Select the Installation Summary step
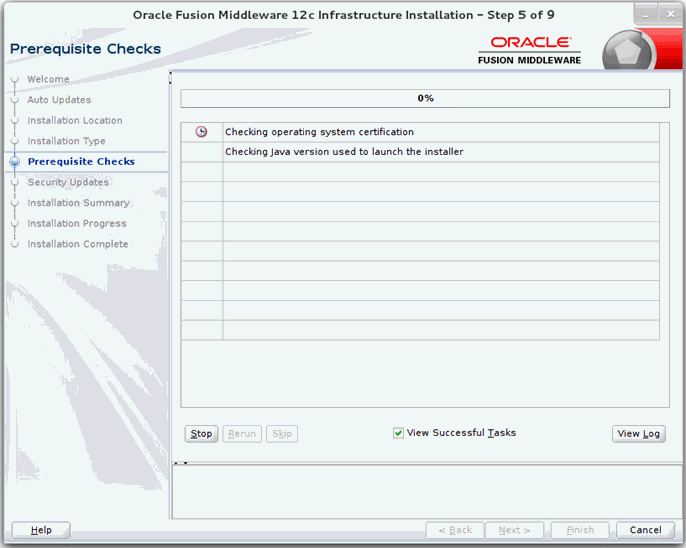Screen dimensions: 686x548 pos(78,202)
